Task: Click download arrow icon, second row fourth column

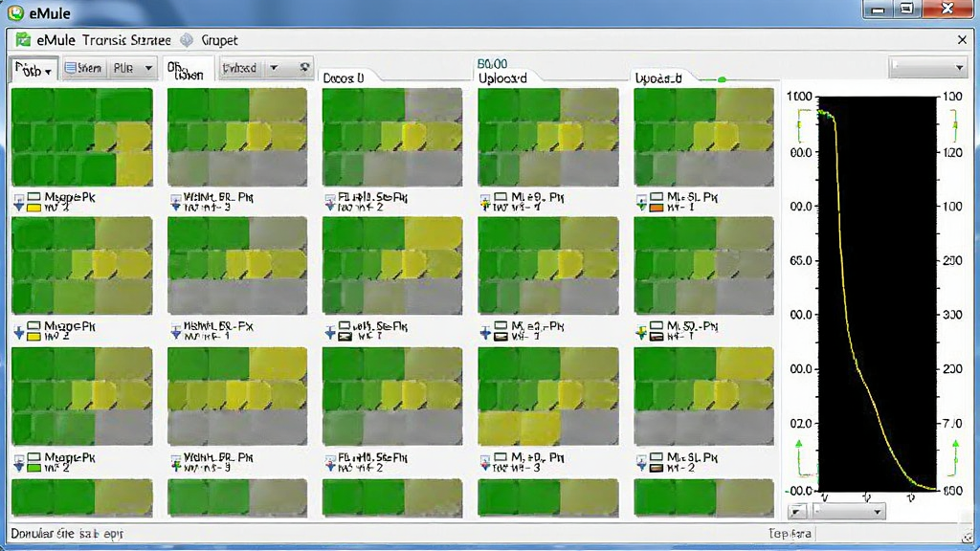Action: 485,332
